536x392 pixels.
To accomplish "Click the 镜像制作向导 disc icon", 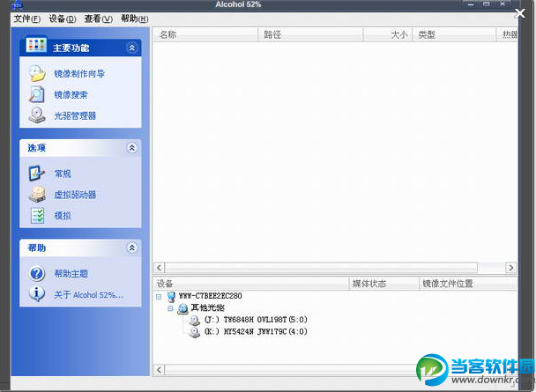I will click(x=36, y=73).
